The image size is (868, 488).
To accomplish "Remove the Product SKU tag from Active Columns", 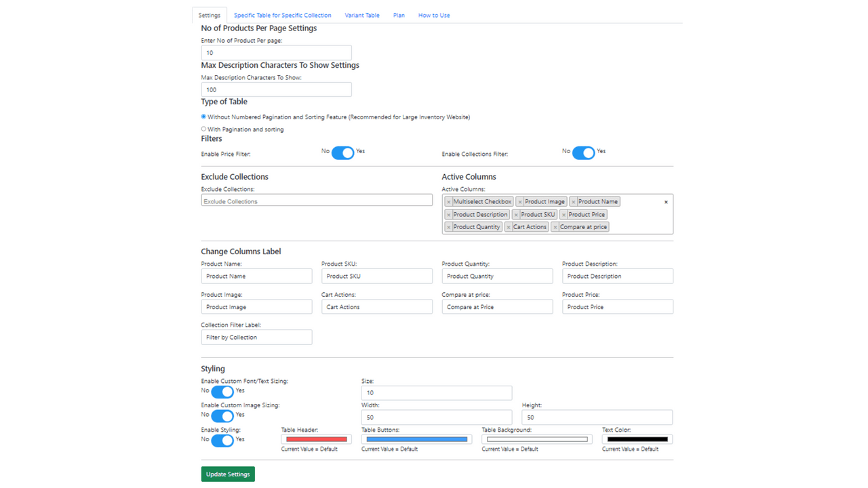I will [x=516, y=215].
